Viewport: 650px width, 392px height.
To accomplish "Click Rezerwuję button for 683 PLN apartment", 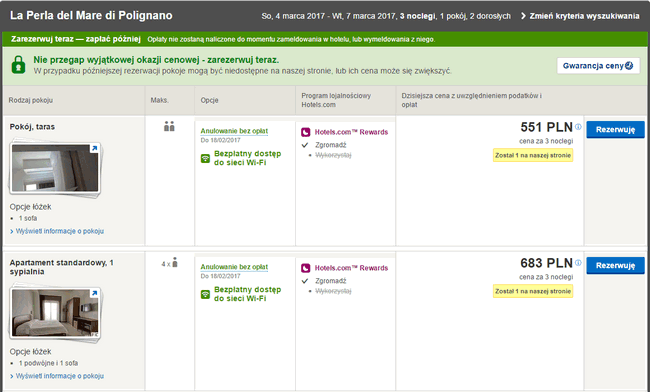I will [x=615, y=266].
